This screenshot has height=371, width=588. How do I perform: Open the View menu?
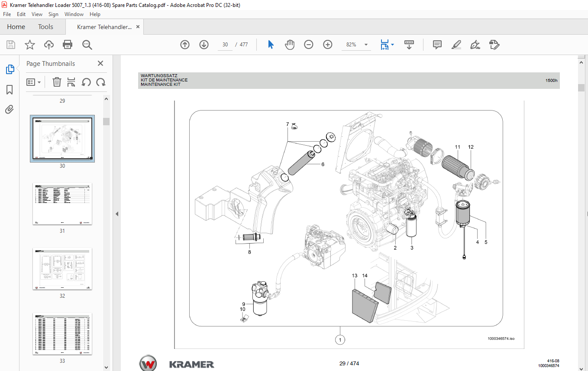(37, 14)
